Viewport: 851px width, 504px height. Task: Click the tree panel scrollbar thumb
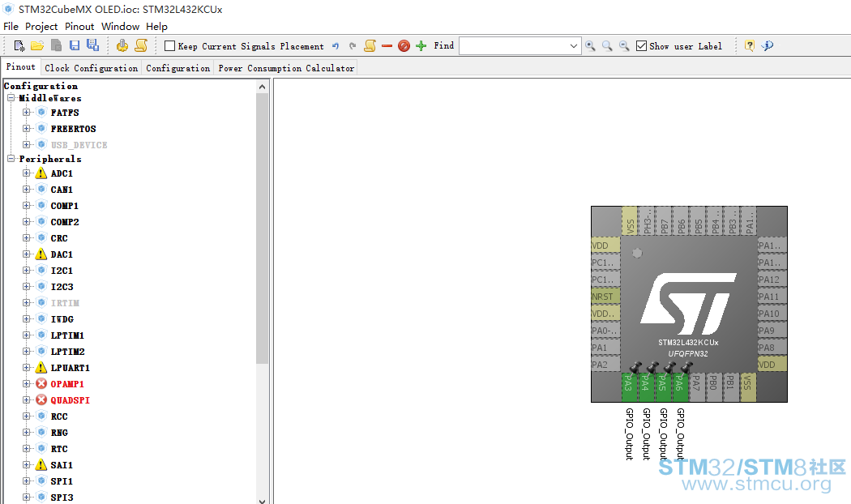pyautogui.click(x=262, y=229)
